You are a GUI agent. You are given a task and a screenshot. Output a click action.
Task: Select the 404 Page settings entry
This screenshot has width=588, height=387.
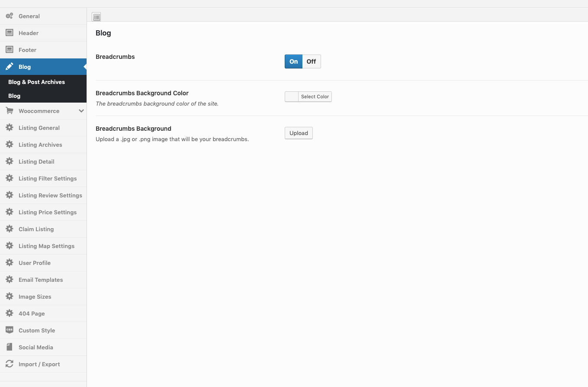pyautogui.click(x=32, y=313)
